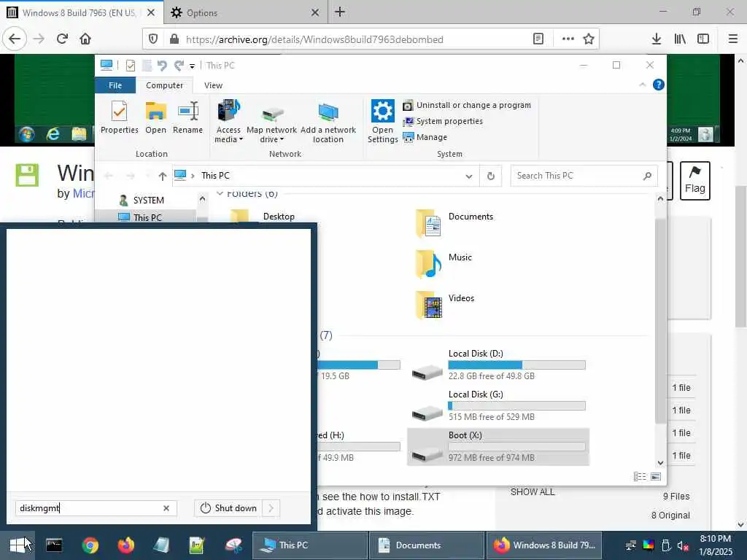Screen dimensions: 747x560
Task: Click the Open Settings gear icon
Action: 382,111
